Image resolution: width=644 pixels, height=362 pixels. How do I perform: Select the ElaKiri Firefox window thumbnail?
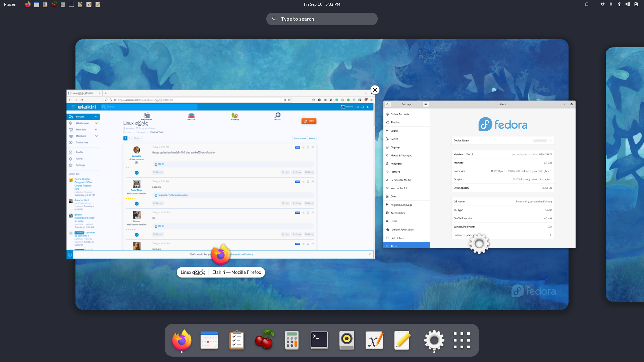221,174
